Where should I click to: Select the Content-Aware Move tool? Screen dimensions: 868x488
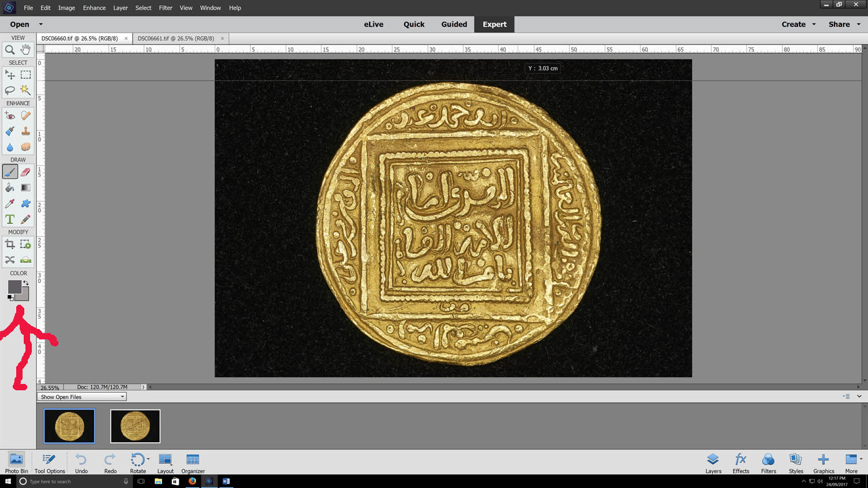(10, 260)
